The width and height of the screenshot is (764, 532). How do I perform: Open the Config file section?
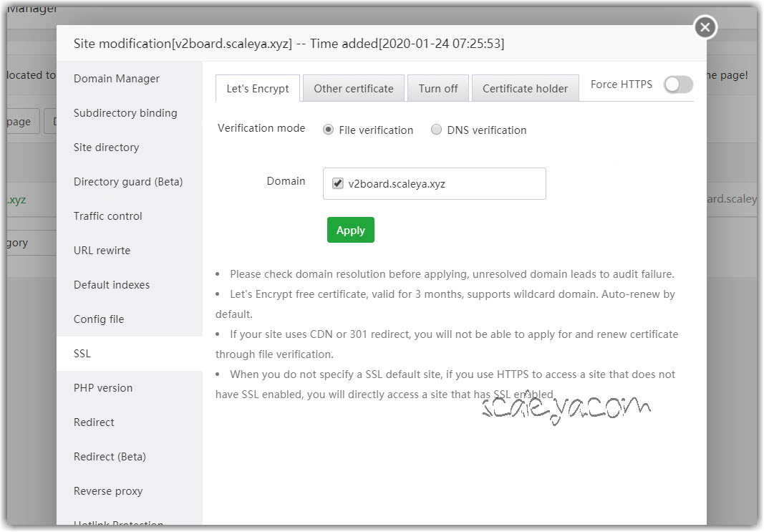tap(99, 319)
